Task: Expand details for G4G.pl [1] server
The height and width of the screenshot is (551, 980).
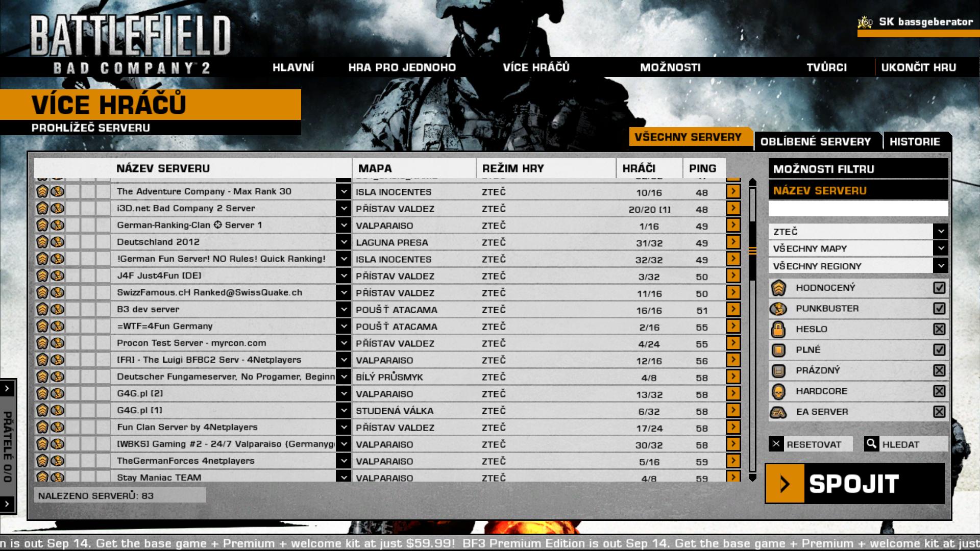Action: (344, 410)
